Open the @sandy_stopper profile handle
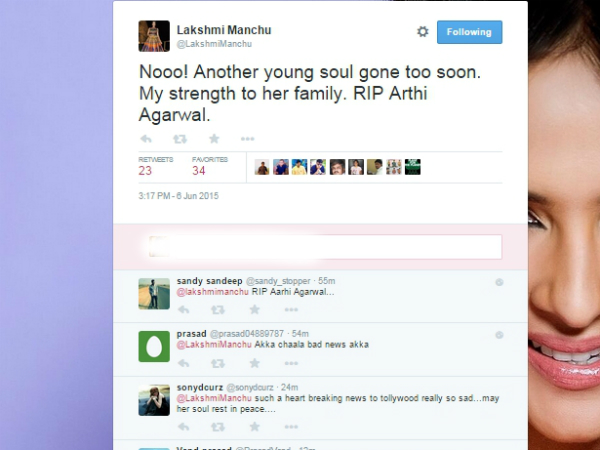The height and width of the screenshot is (450, 600). coord(278,281)
